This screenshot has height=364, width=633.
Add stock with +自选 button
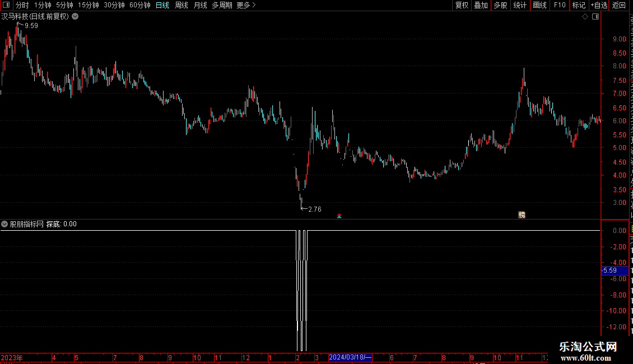click(x=599, y=5)
